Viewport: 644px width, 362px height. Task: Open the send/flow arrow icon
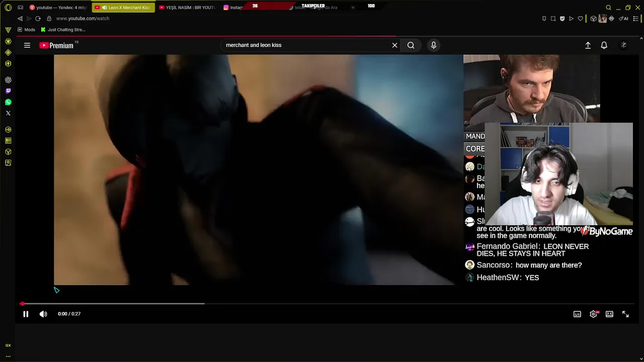pos(571,19)
